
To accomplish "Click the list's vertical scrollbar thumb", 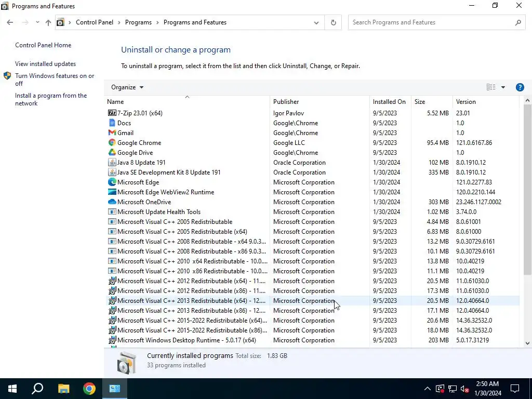I will 527,190.
